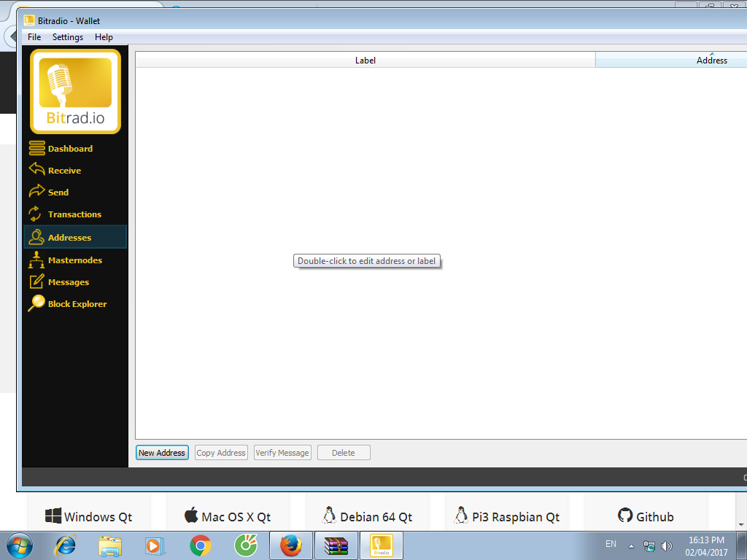Click the penguin icon beside Debian 64 Qt

tap(329, 516)
